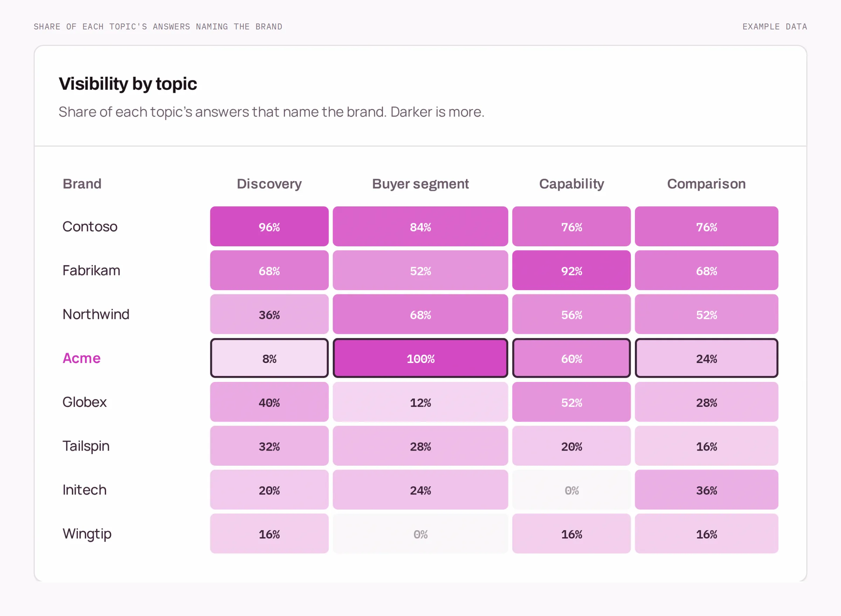Click Contoso's 84% Buyer segment cell

click(420, 226)
